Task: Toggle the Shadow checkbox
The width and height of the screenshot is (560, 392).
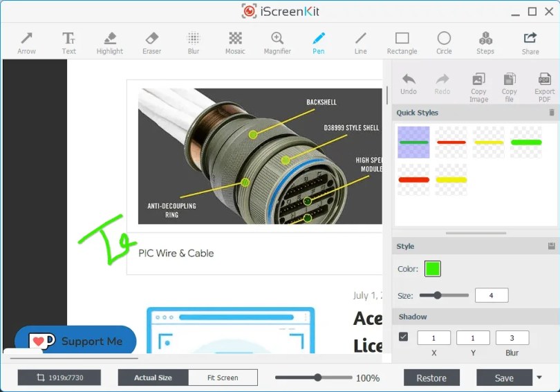Action: 403,337
